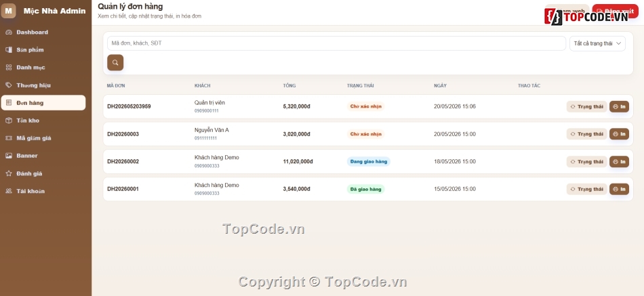The width and height of the screenshot is (644, 296).
Task: Open Danh mục section
Action: [x=43, y=67]
